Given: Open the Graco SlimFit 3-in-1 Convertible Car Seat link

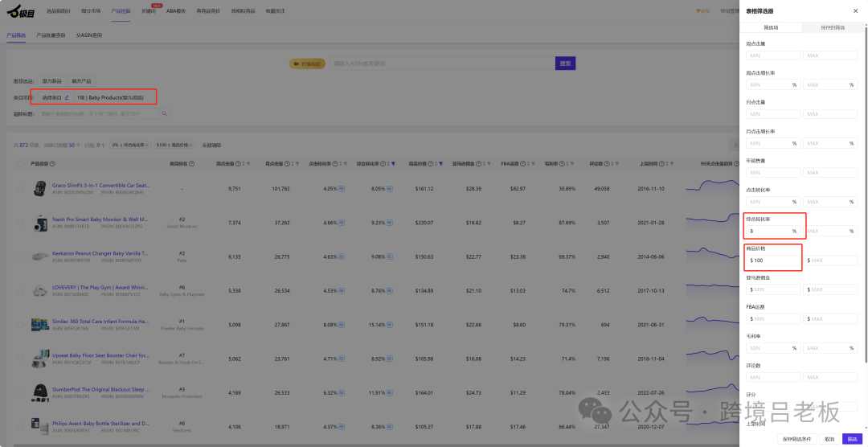Looking at the screenshot, I should tap(100, 185).
